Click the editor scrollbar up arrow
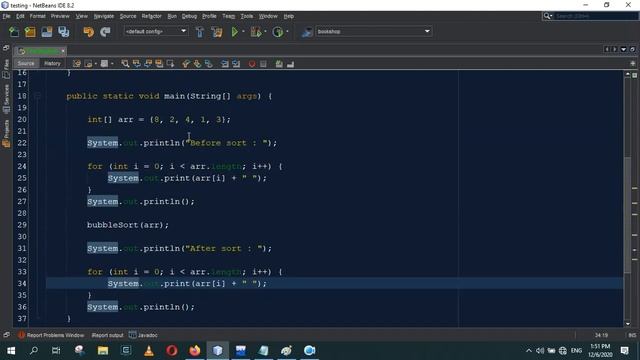 click(x=627, y=74)
